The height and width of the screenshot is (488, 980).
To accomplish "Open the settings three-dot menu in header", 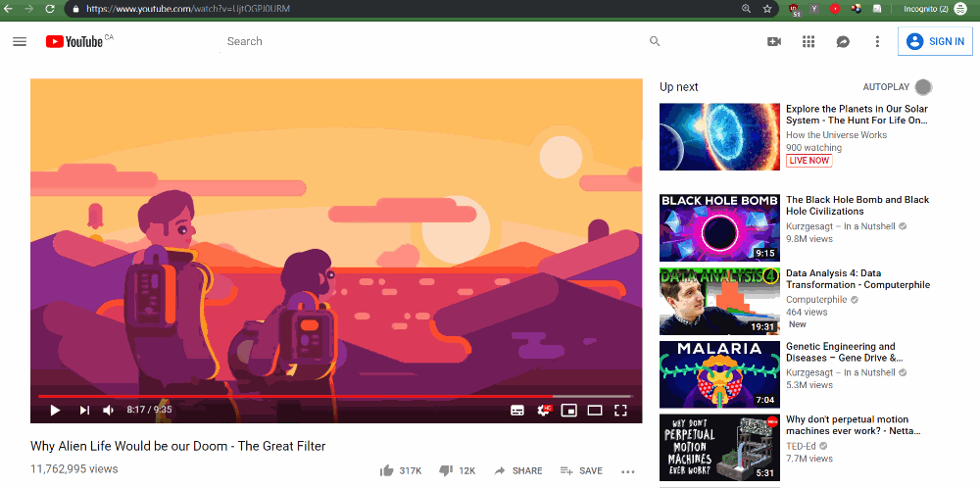I will 877,41.
